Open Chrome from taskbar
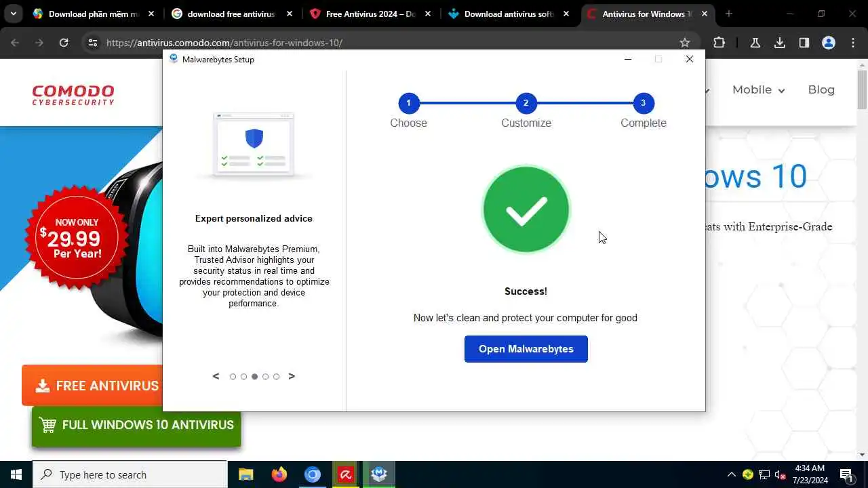 pyautogui.click(x=313, y=474)
